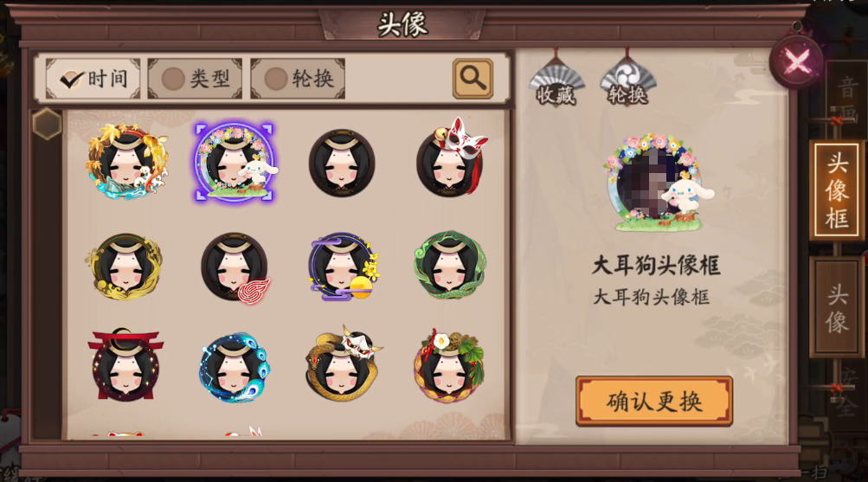Select the red cloud emblem frame
The image size is (868, 482).
point(235,268)
